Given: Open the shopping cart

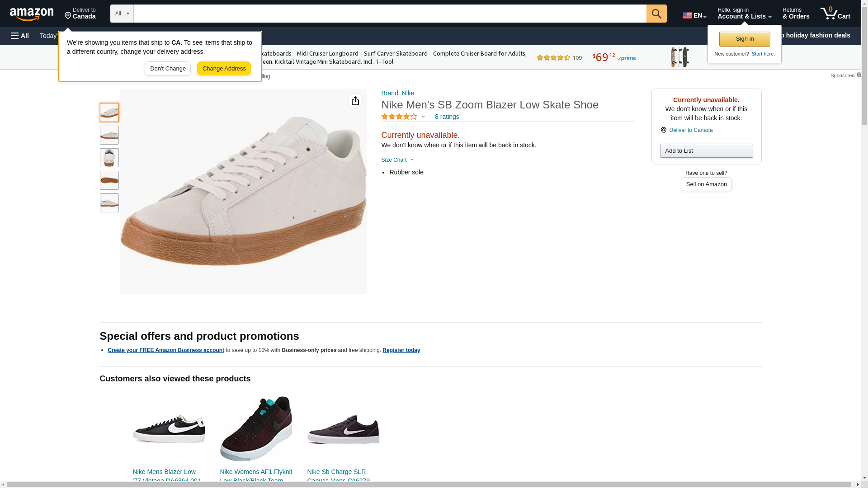Looking at the screenshot, I should (835, 14).
